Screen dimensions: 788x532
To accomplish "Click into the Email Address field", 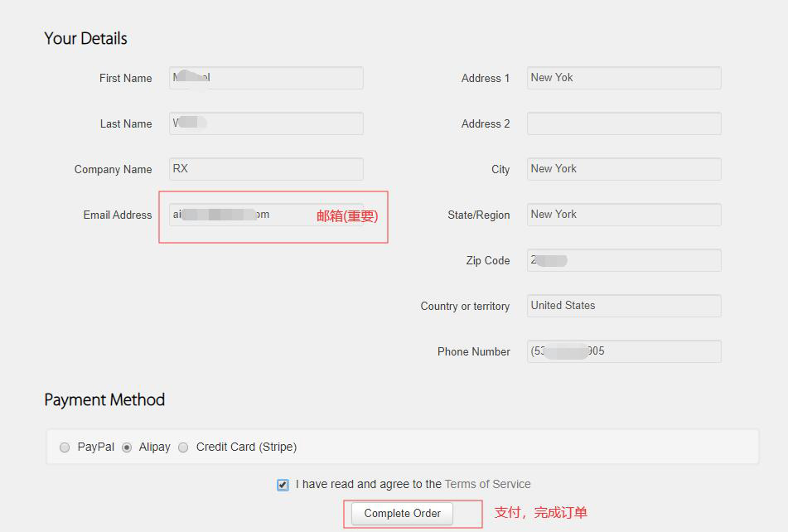I will [240, 215].
